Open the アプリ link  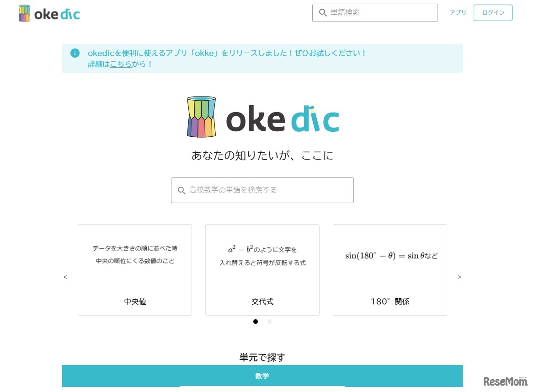(x=458, y=12)
